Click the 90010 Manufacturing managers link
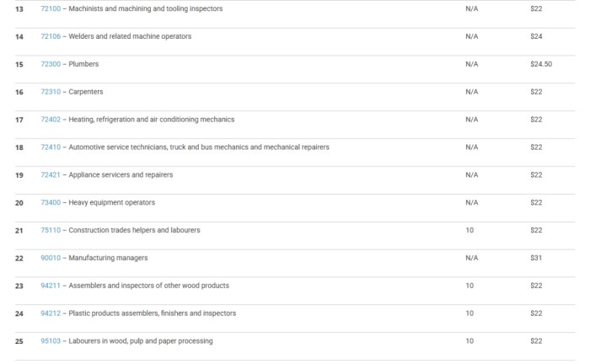 (50, 258)
